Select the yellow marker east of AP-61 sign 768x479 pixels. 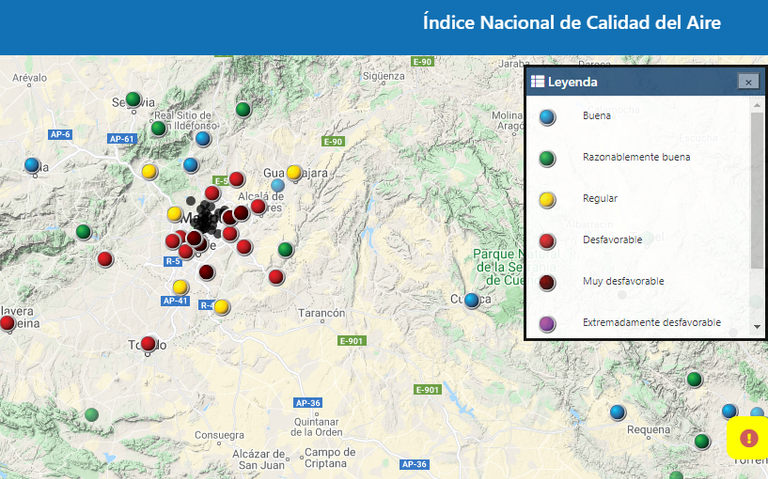coord(149,171)
